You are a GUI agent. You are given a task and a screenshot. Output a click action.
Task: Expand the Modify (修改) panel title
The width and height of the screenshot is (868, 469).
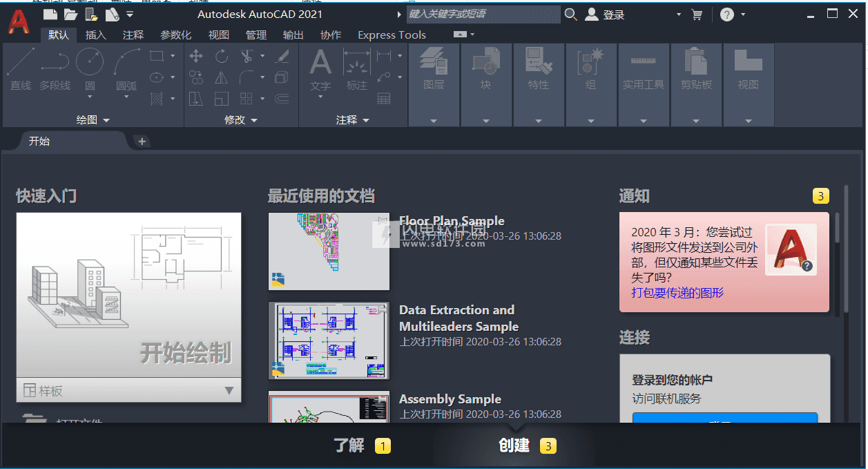pyautogui.click(x=241, y=120)
